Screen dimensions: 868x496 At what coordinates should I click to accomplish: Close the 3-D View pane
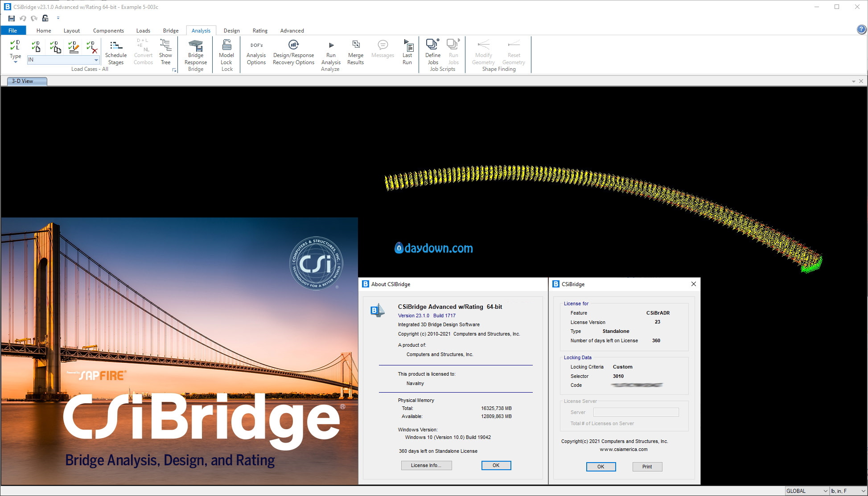861,81
